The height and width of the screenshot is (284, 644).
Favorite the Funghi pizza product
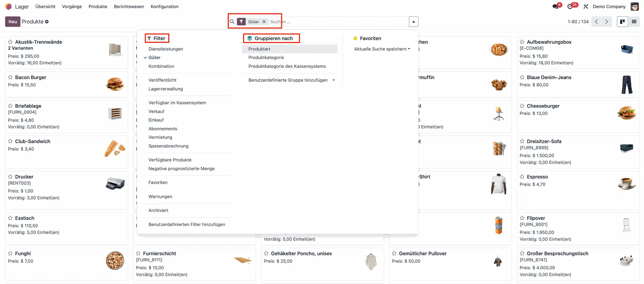(x=10, y=253)
